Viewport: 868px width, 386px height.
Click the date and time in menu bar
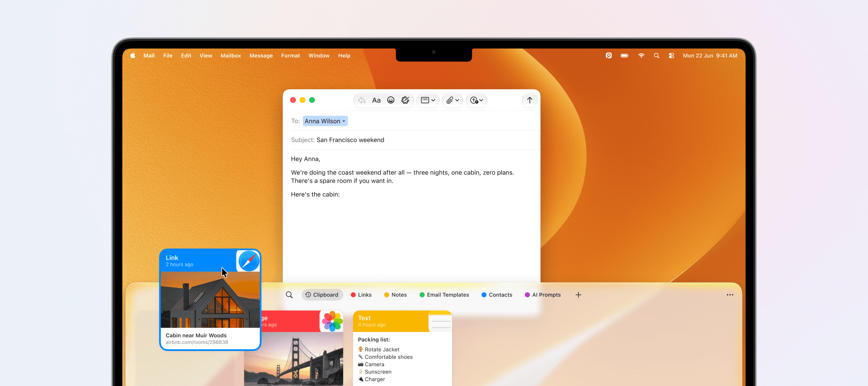710,55
